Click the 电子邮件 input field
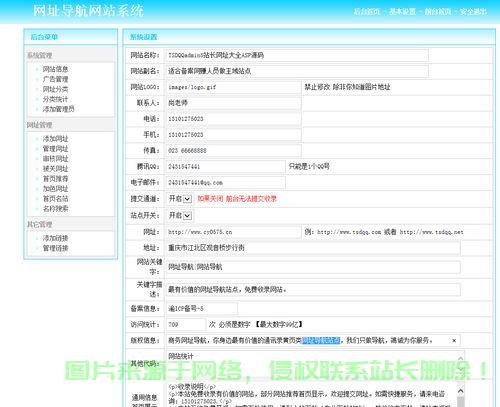This screenshot has height=407, width=500. point(225,182)
